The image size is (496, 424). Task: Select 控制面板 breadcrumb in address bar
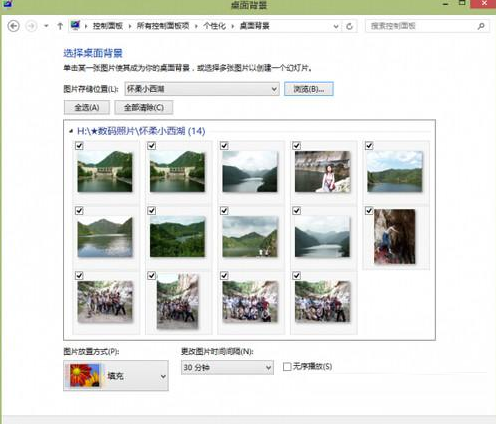pos(108,26)
